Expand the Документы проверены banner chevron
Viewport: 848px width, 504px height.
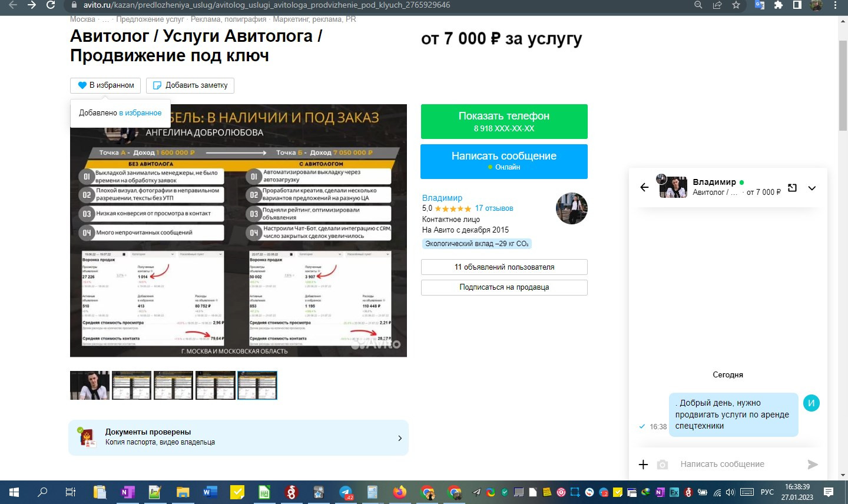400,438
